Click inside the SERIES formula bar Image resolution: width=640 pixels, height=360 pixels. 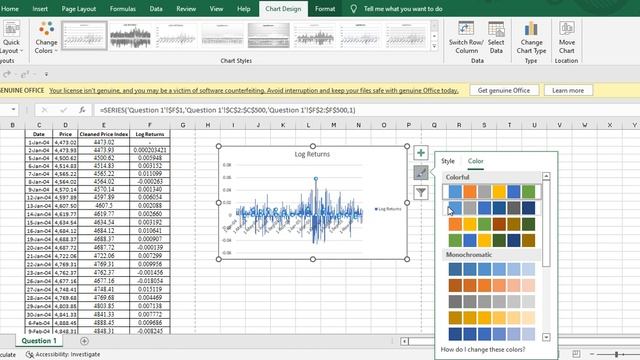tap(367, 110)
